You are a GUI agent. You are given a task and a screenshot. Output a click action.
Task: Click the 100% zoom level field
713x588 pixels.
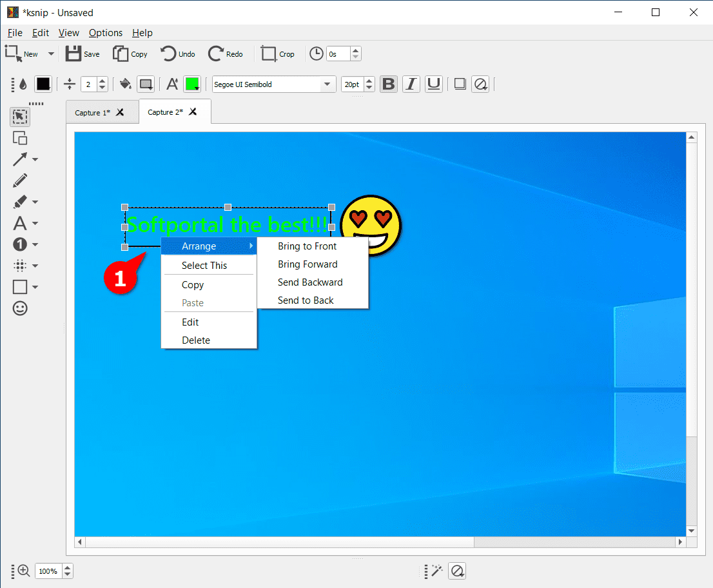(48, 571)
